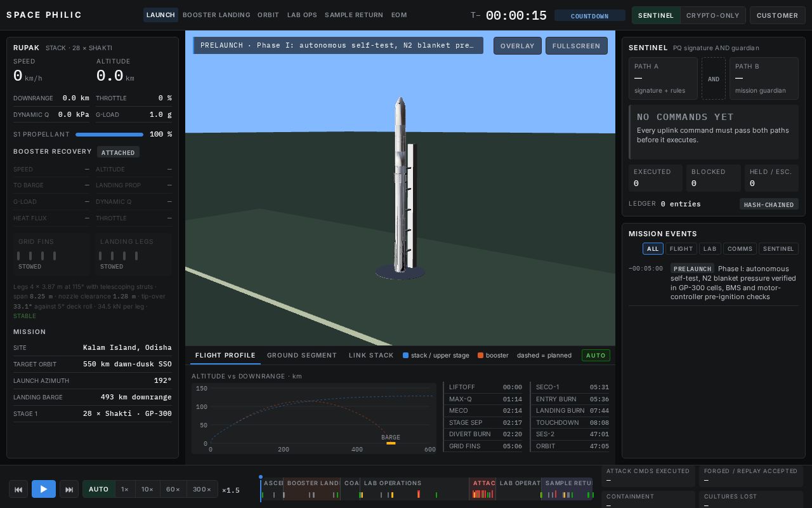Click the orange booster legend swatch
The width and height of the screenshot is (812, 508).
click(480, 356)
